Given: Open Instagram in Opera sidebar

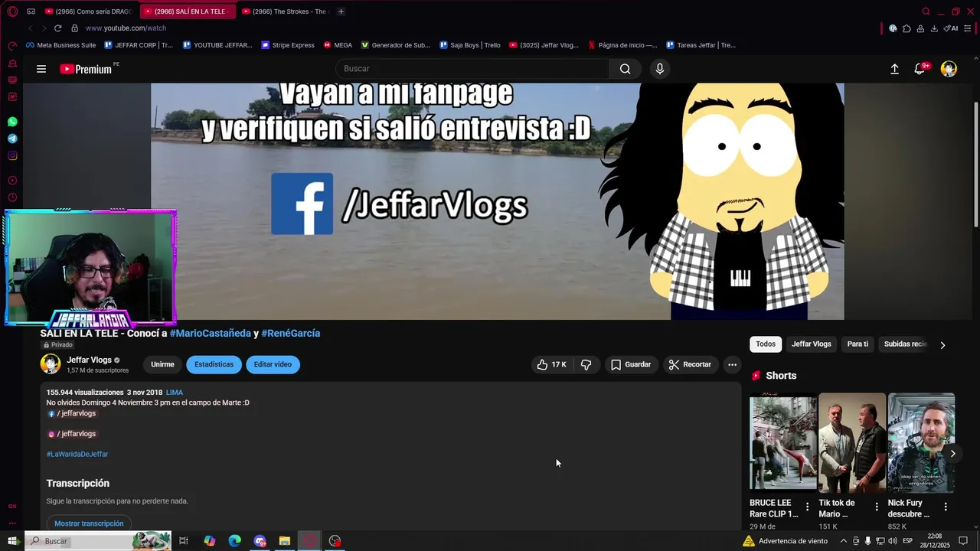Looking at the screenshot, I should tap(12, 155).
